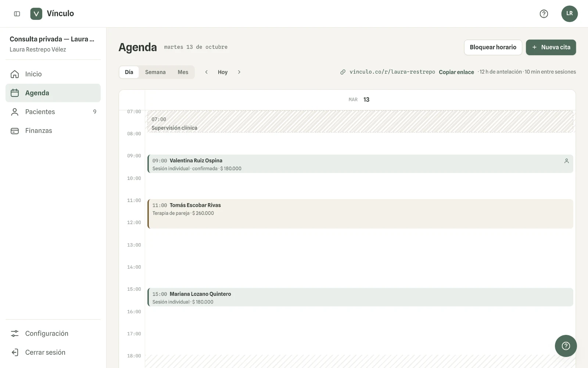Screen dimensions: 588x368
Task: Switch to the Semana view tab
Action: [x=155, y=72]
